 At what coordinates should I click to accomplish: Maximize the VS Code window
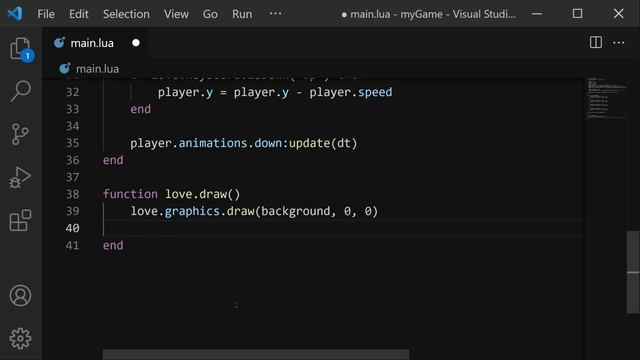(x=577, y=14)
